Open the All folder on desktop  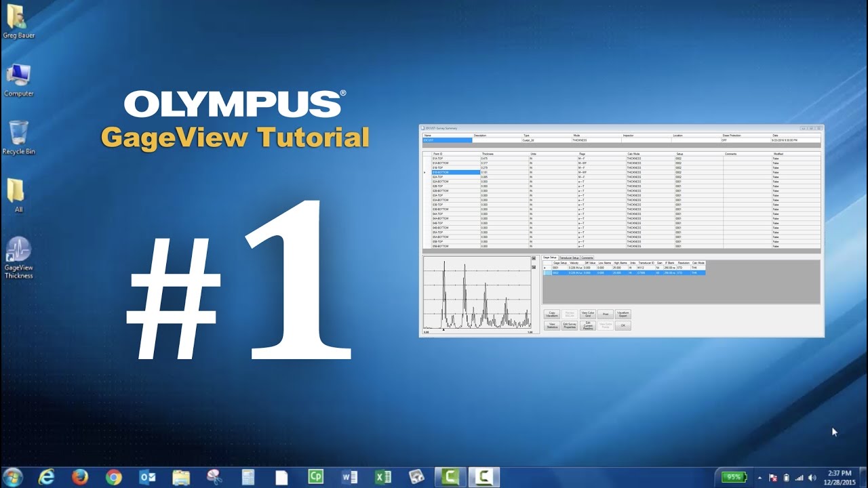pos(18,195)
